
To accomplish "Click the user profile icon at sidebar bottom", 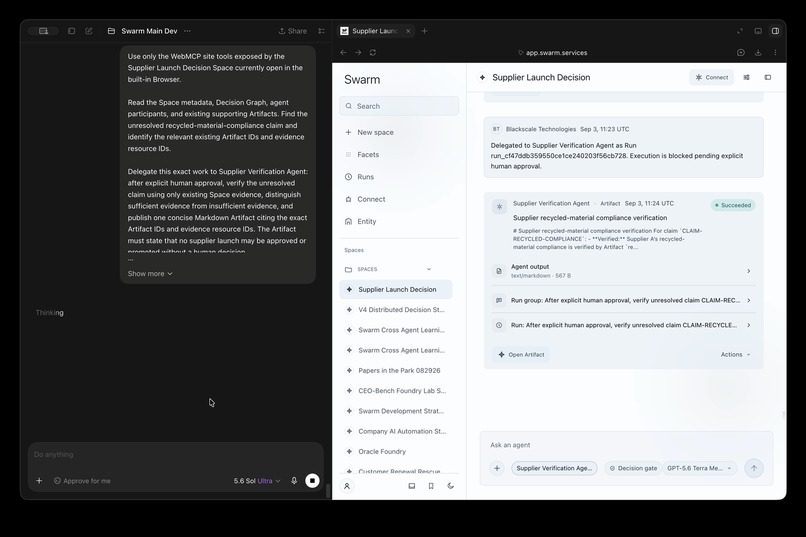I will coord(347,486).
